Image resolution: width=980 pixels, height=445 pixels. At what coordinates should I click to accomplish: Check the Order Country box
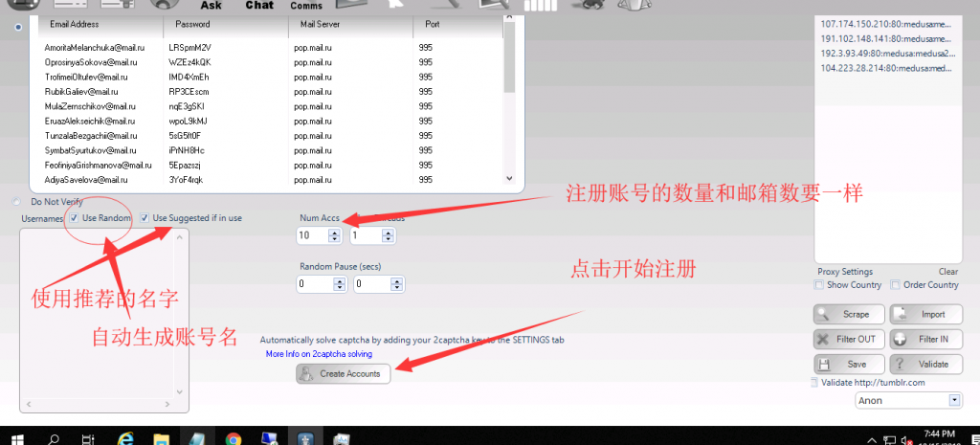coord(895,285)
